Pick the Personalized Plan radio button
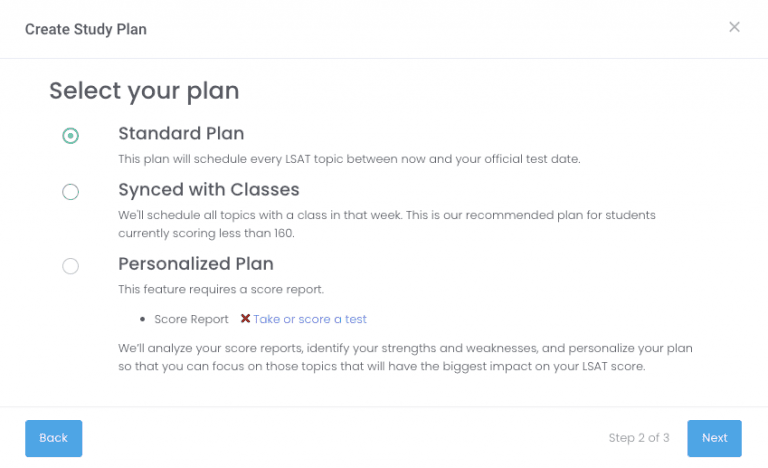The width and height of the screenshot is (768, 468). (x=70, y=266)
